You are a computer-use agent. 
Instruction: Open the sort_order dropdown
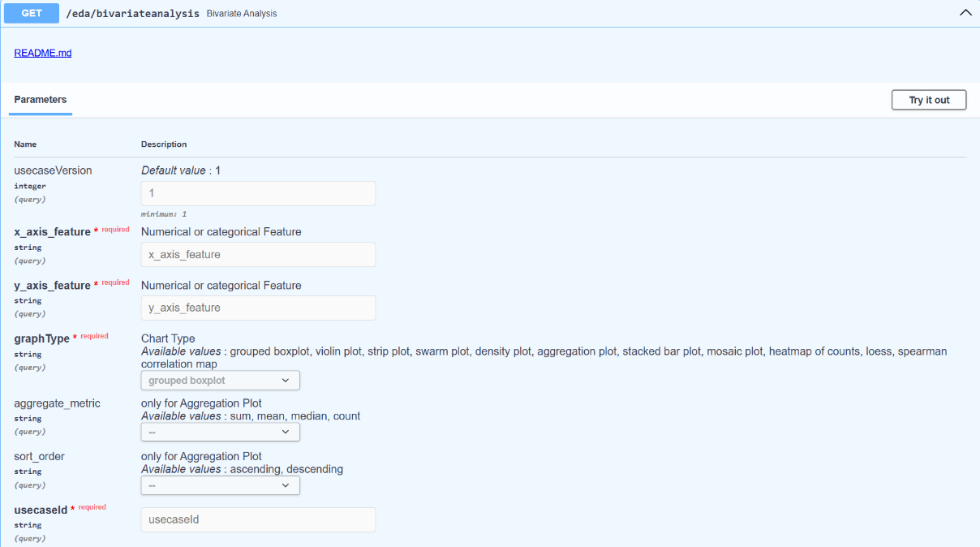coord(220,485)
